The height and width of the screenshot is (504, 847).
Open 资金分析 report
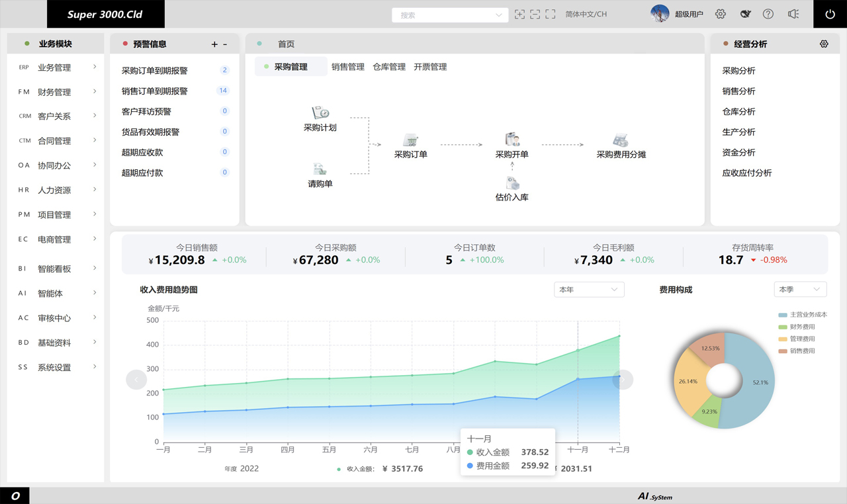pyautogui.click(x=738, y=153)
